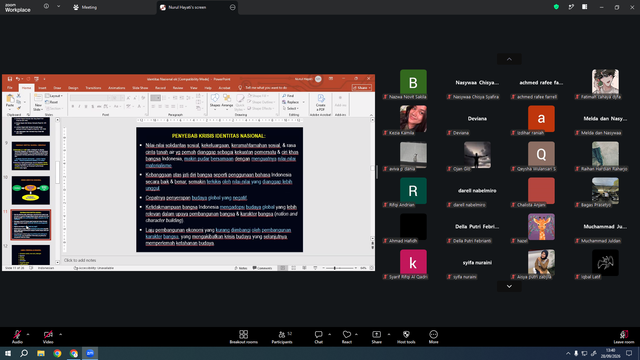
Task: Click Replace in the Editing group
Action: tap(291, 102)
